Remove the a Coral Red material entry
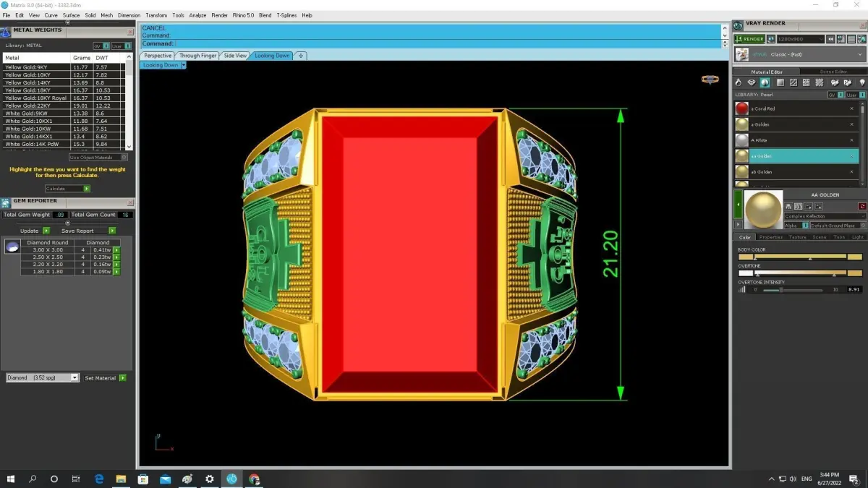This screenshot has height=488, width=868. 851,108
